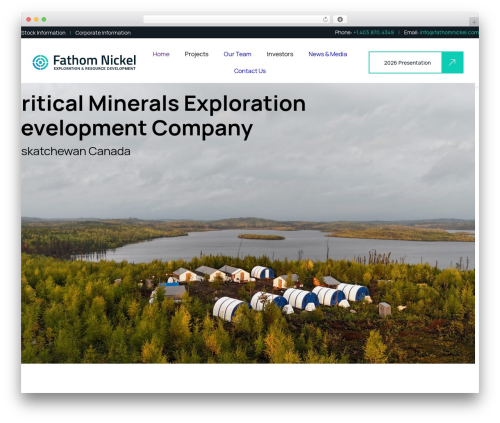Click the browser download icon in toolbar
The image size is (500, 423).
tap(340, 19)
